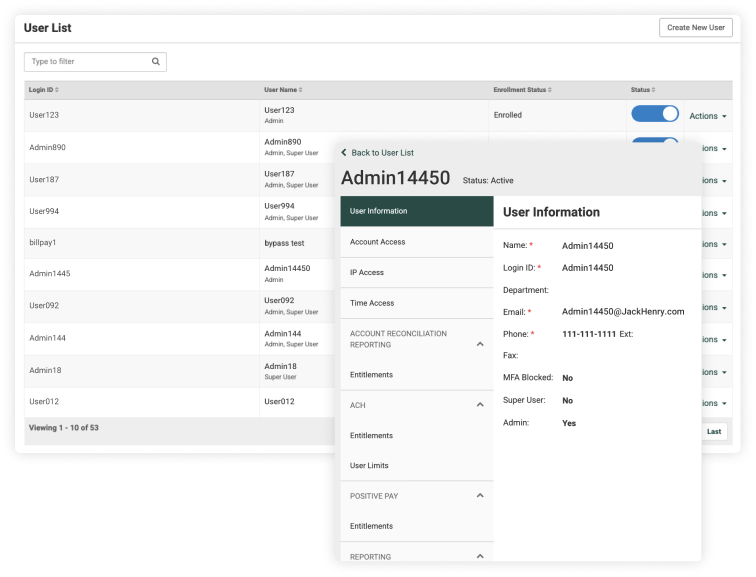This screenshot has height=577, width=756.
Task: Click the User Name sort icon
Action: pyautogui.click(x=300, y=90)
